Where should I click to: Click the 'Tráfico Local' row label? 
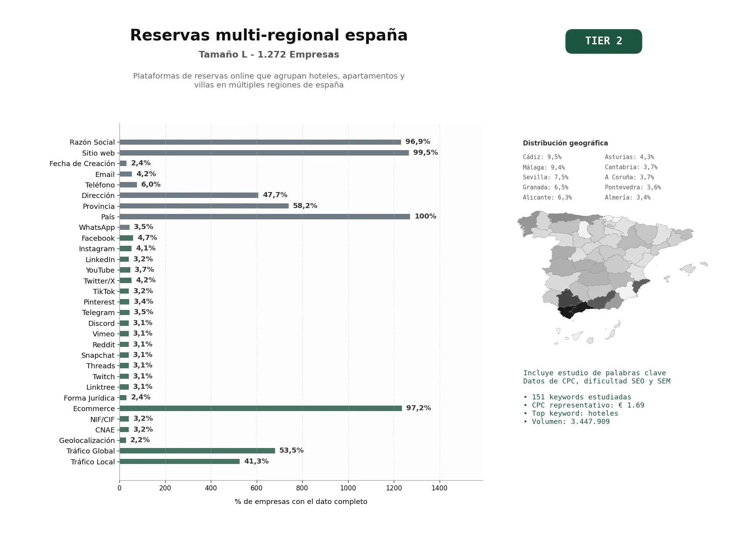point(93,462)
